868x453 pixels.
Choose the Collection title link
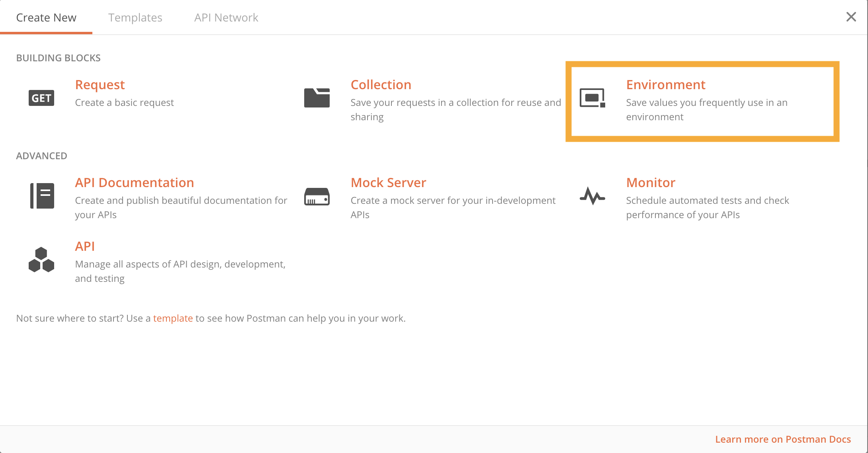381,85
